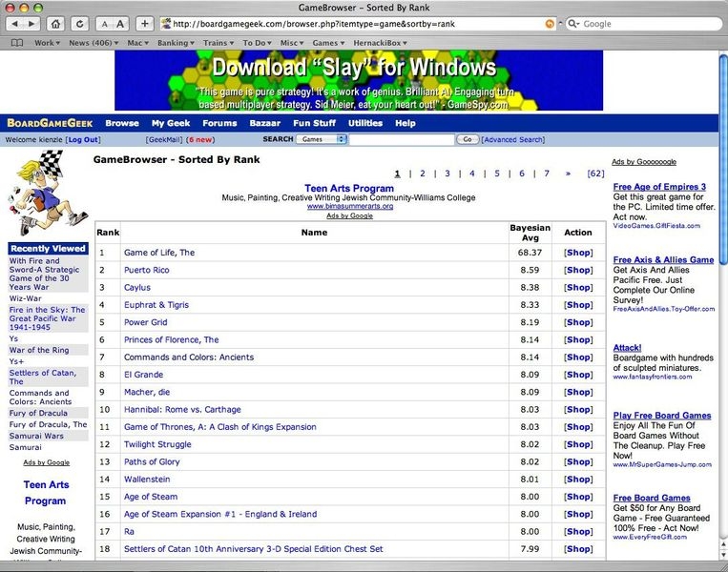Expand the To Do bookmarks dropdown
728x572 pixels.
click(257, 43)
